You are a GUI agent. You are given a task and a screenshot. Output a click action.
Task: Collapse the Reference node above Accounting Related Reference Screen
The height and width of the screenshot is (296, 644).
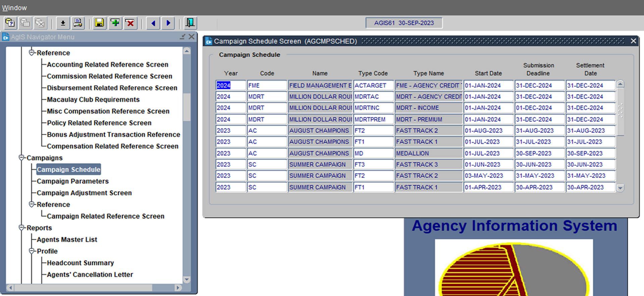click(x=32, y=53)
